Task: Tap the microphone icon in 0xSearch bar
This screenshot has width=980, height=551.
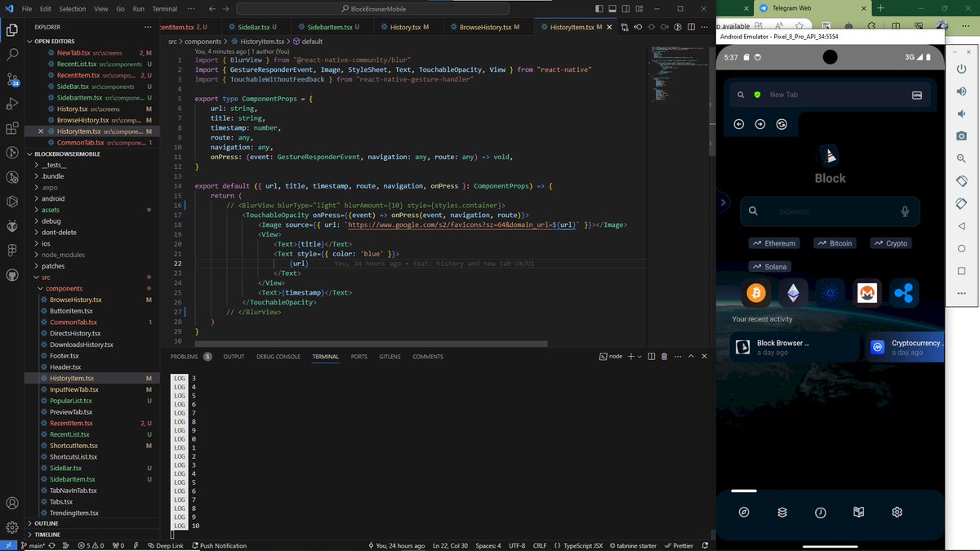Action: click(905, 211)
